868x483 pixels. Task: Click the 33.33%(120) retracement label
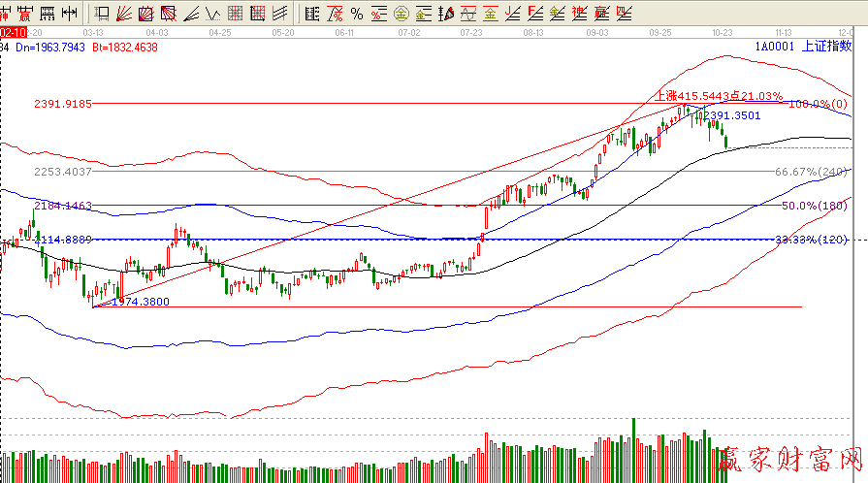point(812,240)
